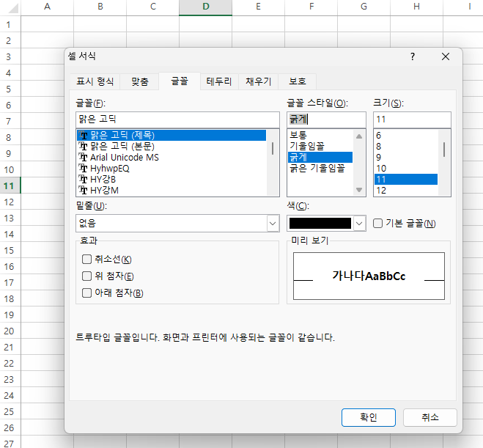Click TrueType icon beside HY강B
This screenshot has width=483, height=448.
(x=83, y=180)
